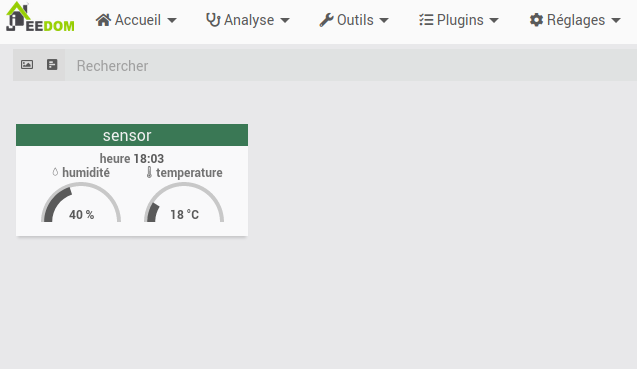The height and width of the screenshot is (369, 637).
Task: Expand the Outils dropdown arrow
Action: click(x=384, y=20)
